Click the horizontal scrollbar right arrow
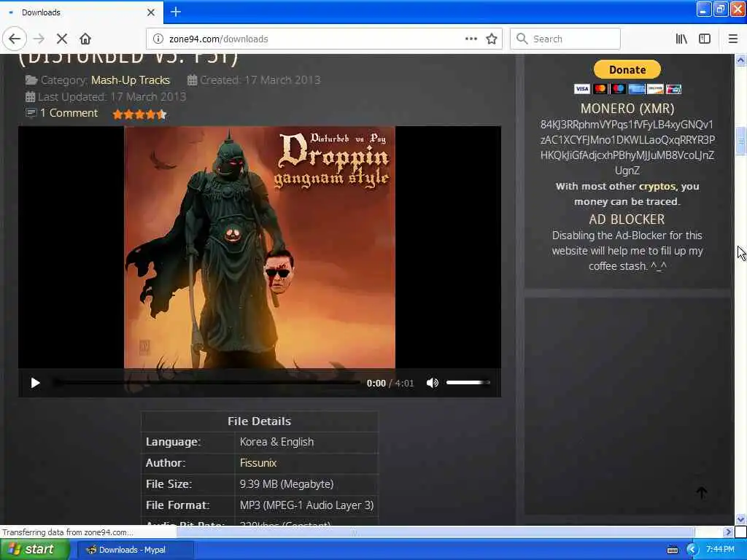This screenshot has height=560, width=747. point(728,532)
